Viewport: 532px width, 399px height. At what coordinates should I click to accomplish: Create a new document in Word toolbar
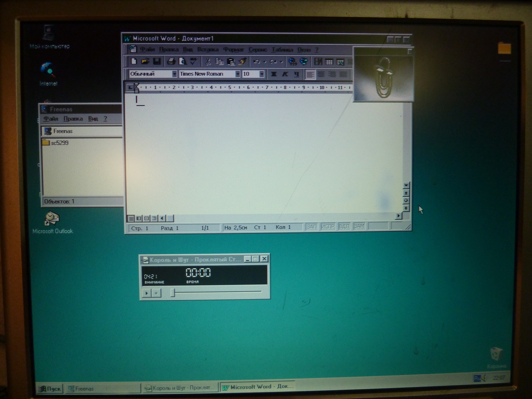tap(134, 61)
